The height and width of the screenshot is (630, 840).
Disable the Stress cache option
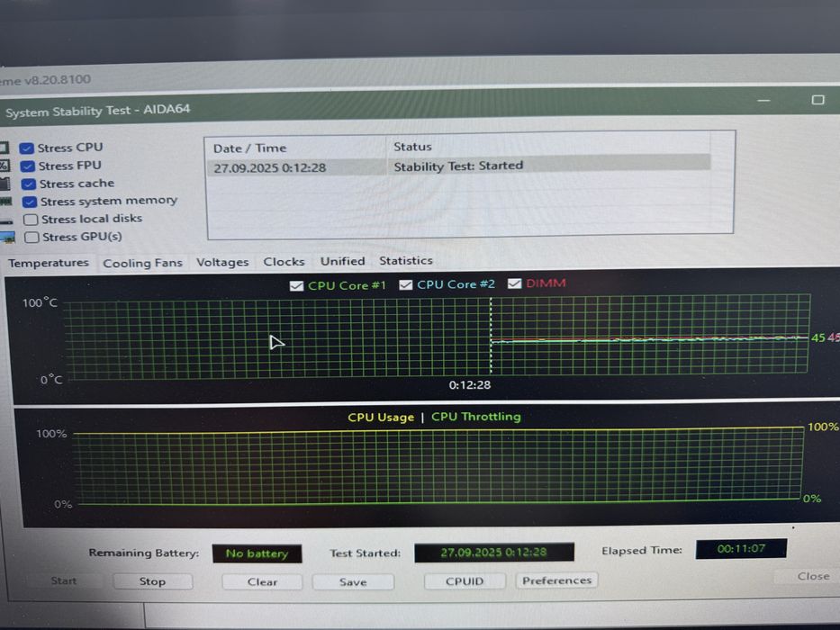pyautogui.click(x=29, y=184)
